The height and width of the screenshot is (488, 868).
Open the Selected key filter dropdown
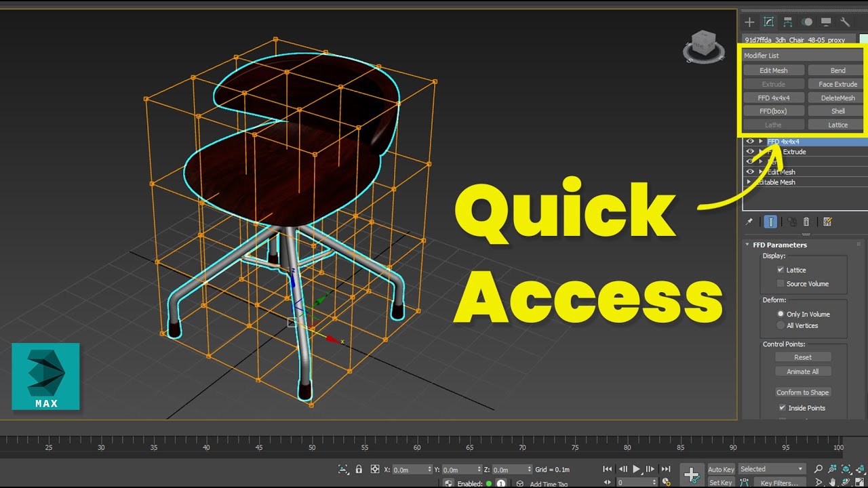[x=772, y=469]
